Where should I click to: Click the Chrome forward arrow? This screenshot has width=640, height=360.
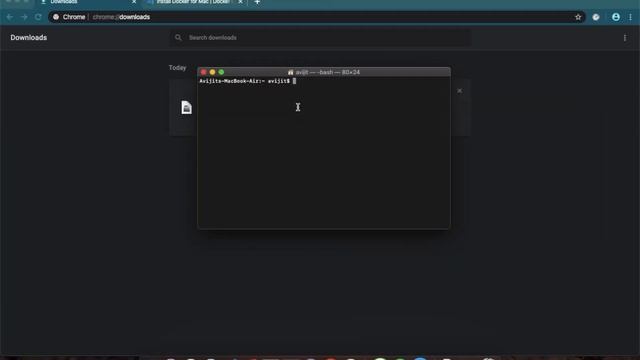click(24, 17)
